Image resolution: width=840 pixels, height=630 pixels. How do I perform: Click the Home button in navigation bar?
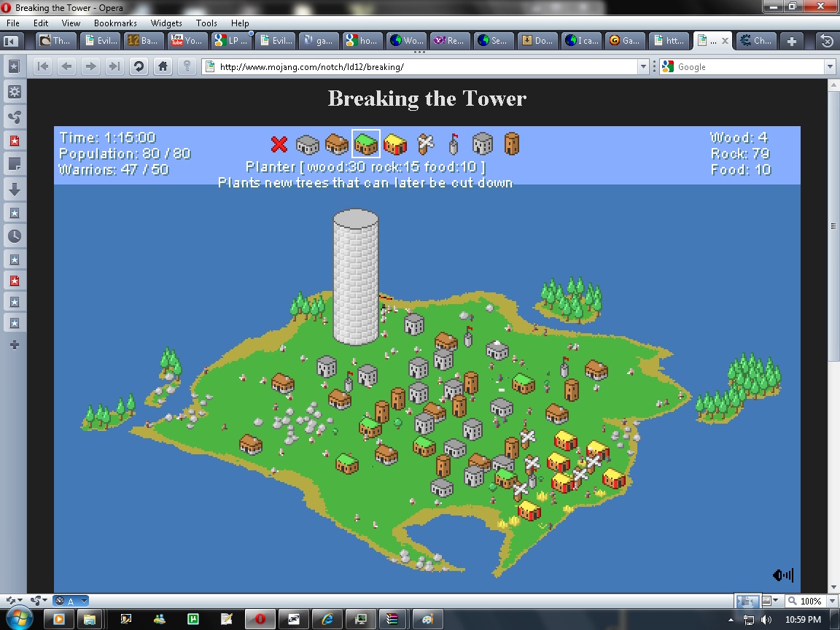click(x=163, y=67)
